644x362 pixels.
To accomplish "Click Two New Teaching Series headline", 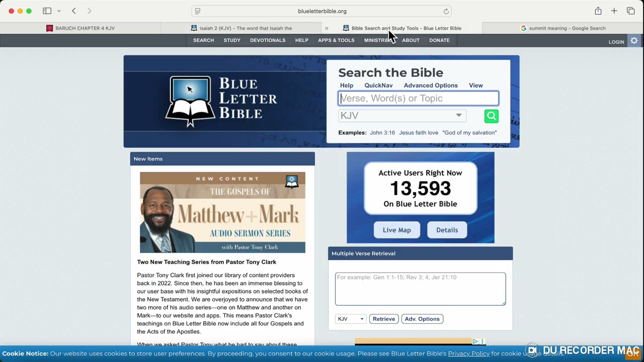I will 207,262.
